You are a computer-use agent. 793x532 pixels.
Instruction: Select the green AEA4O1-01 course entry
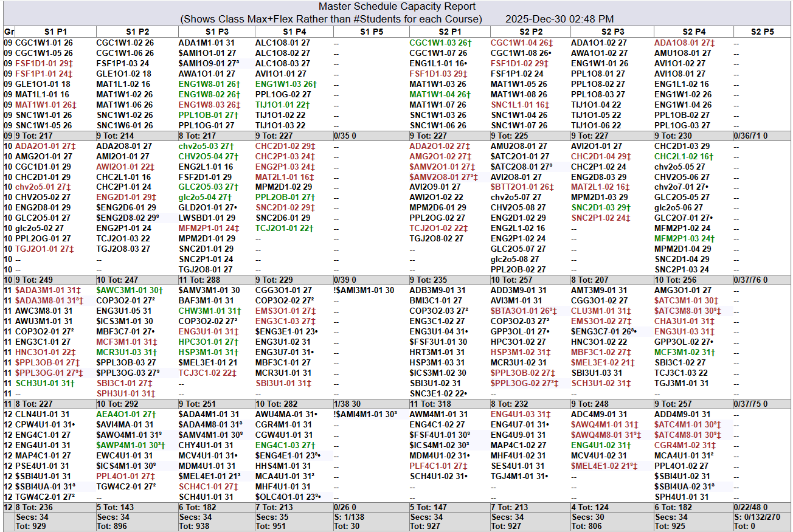pos(126,414)
